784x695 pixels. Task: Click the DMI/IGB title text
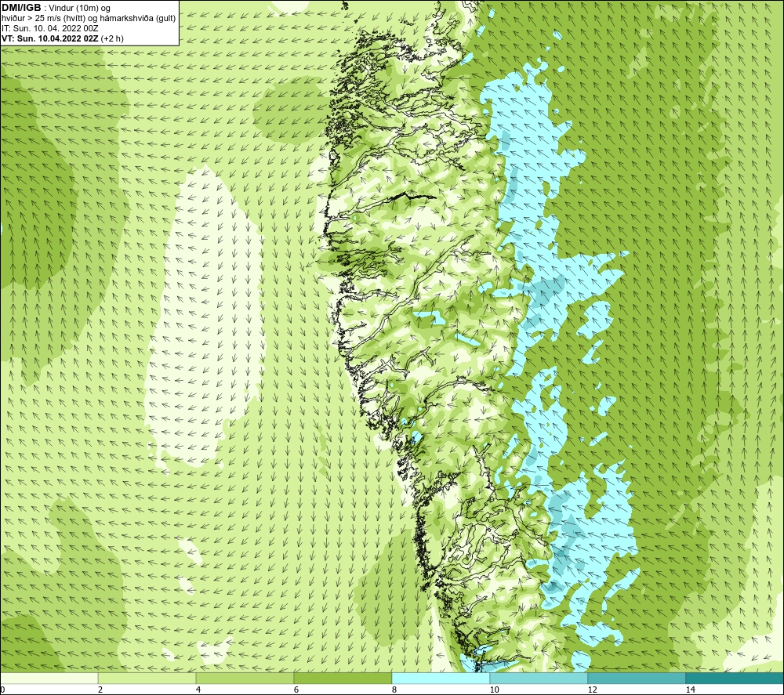(21, 8)
